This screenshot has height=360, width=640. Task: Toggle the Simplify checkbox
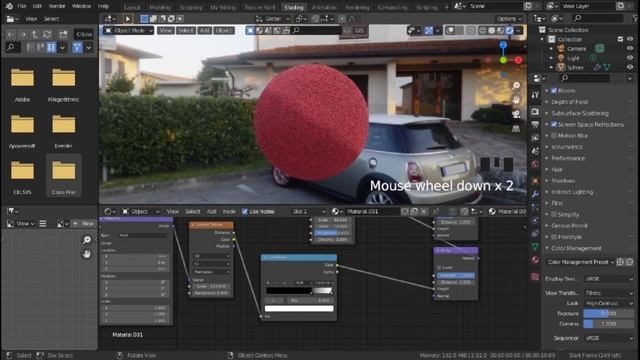coord(554,214)
